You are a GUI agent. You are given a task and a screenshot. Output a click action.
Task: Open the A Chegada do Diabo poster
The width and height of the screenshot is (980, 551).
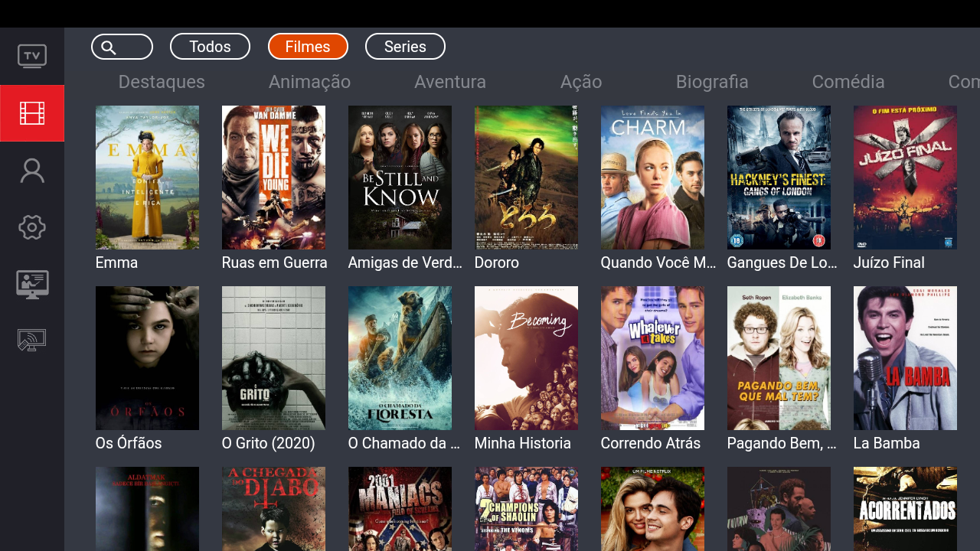point(273,509)
